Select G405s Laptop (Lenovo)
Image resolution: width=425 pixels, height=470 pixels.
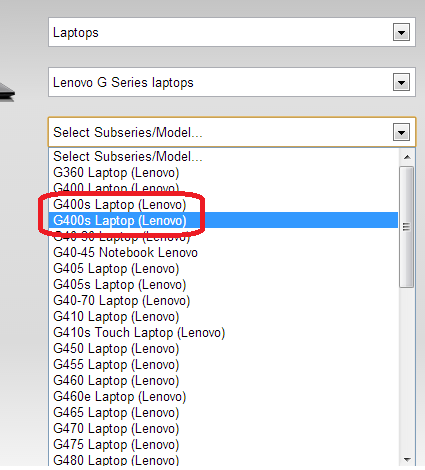pos(223,284)
